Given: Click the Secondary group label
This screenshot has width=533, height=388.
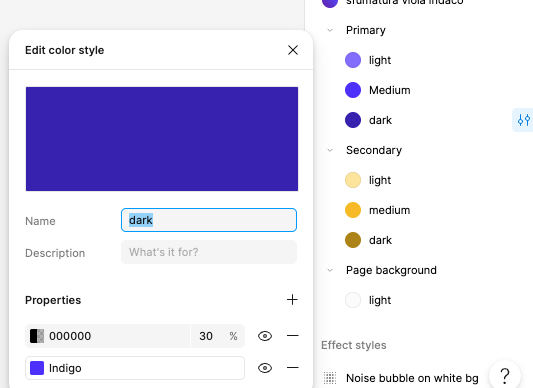Looking at the screenshot, I should coord(374,150).
